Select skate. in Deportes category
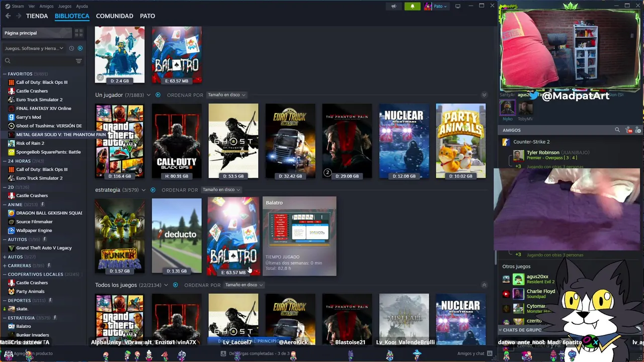 [x=22, y=309]
